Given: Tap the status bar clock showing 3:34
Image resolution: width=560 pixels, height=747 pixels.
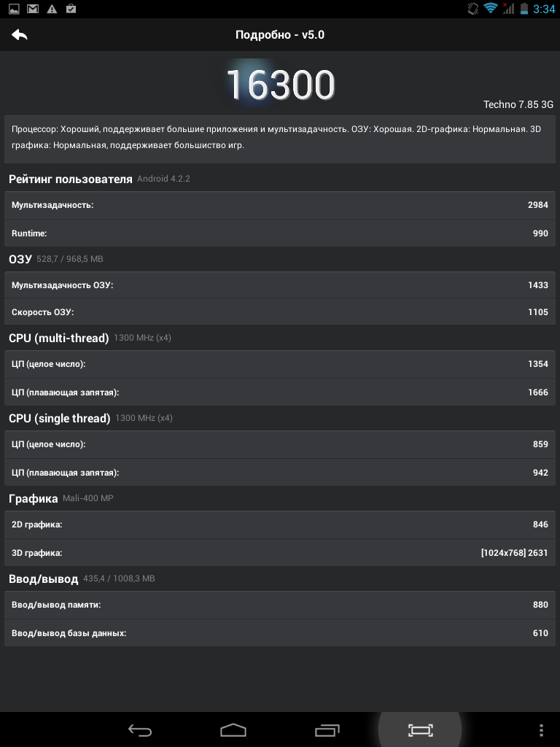Looking at the screenshot, I should point(544,9).
